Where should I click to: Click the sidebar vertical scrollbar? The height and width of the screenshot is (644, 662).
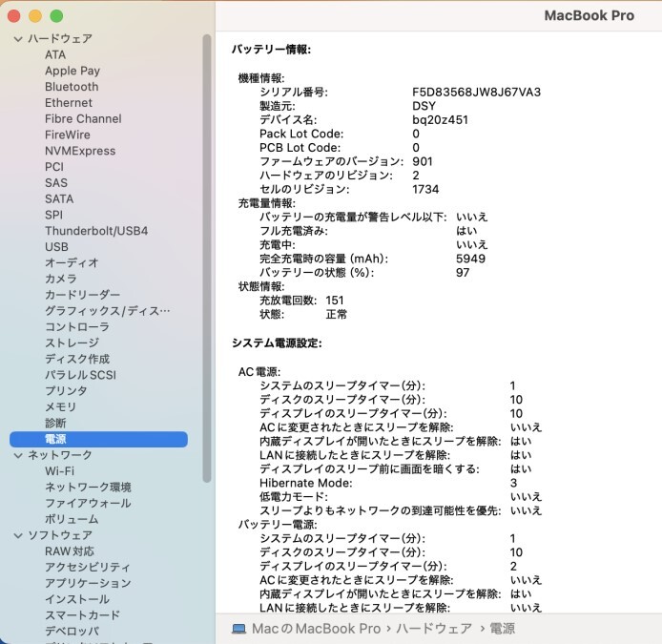pyautogui.click(x=207, y=259)
